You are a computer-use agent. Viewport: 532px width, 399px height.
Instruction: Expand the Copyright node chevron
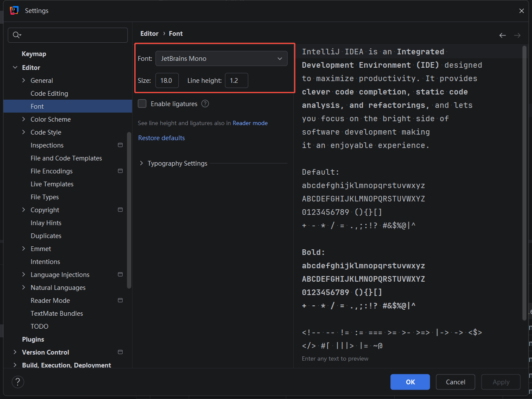24,210
